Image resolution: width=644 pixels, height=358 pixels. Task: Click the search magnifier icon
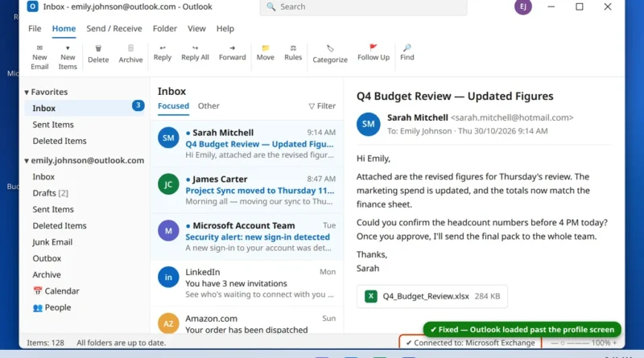[x=270, y=6]
